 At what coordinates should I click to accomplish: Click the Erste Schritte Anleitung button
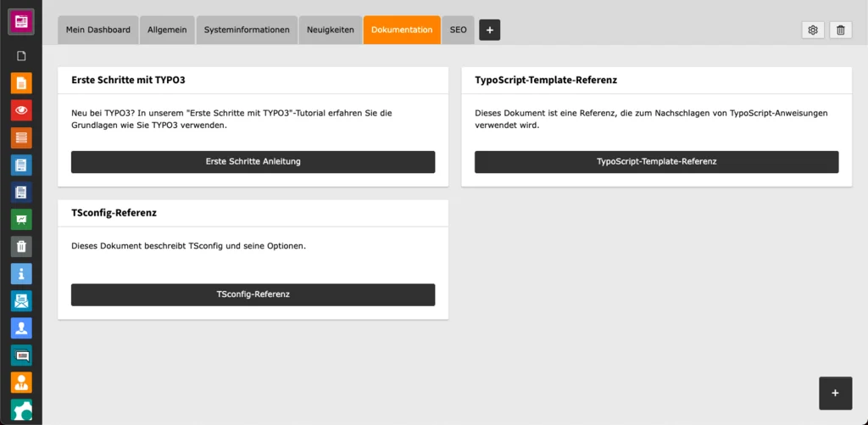click(253, 162)
